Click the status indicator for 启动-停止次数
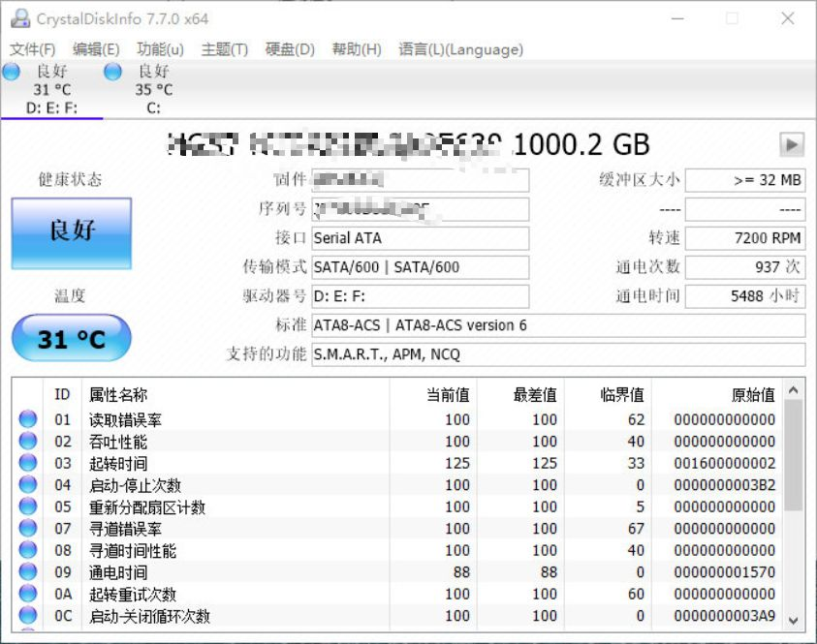 [27, 484]
